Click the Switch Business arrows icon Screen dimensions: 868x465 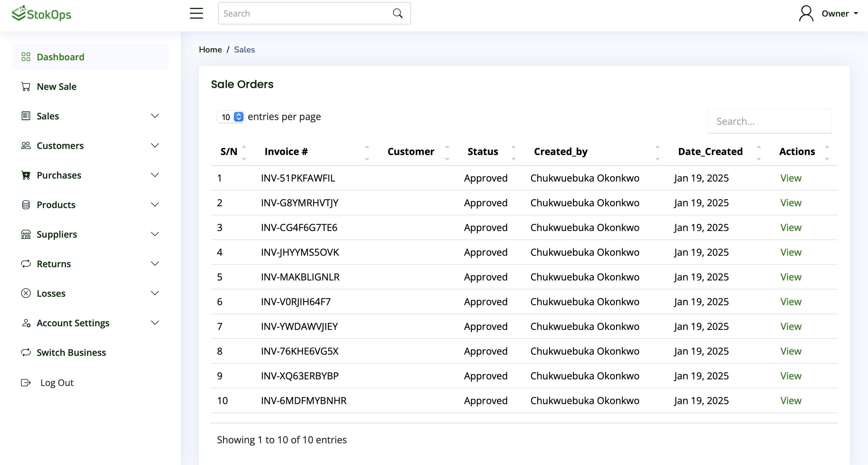(x=26, y=353)
